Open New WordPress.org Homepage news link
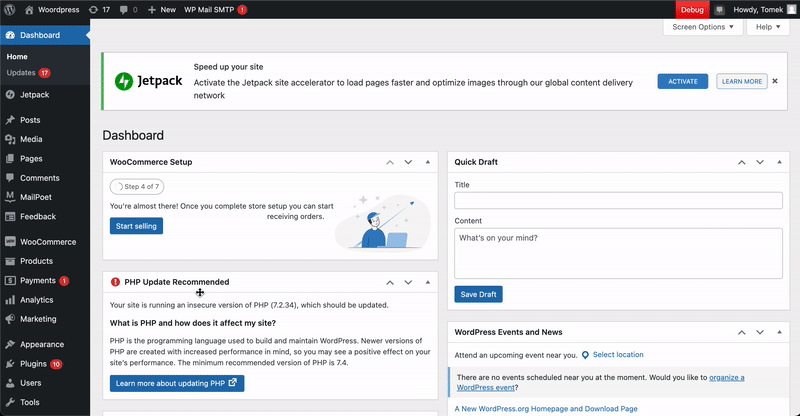Viewport: 800px width, 416px height. point(546,409)
